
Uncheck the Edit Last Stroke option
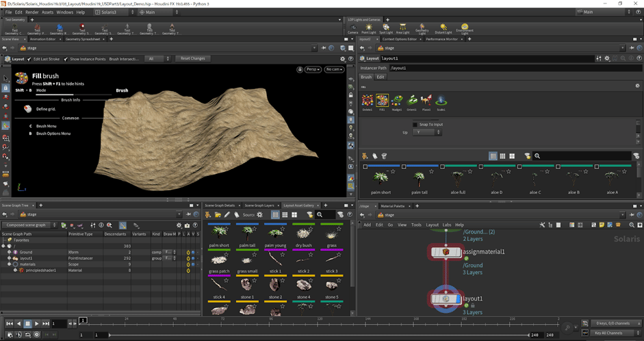pos(30,59)
